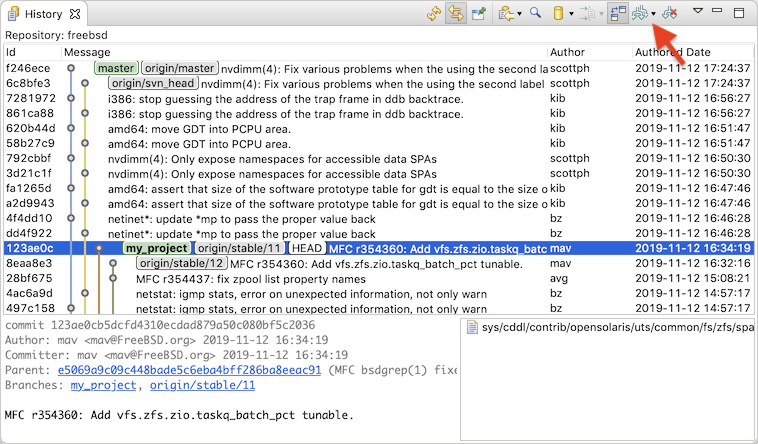This screenshot has width=758, height=444.
Task: Open the navigation history dropdown arrow
Action: coord(520,14)
